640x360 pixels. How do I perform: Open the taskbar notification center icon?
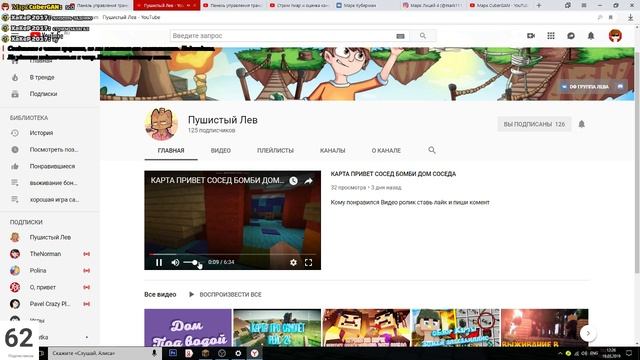tap(629, 353)
